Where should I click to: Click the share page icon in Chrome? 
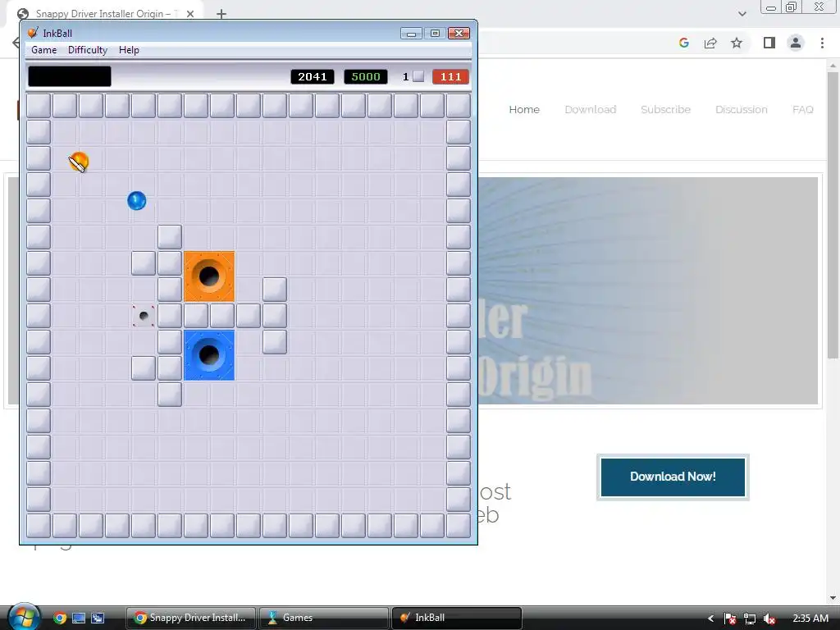710,43
